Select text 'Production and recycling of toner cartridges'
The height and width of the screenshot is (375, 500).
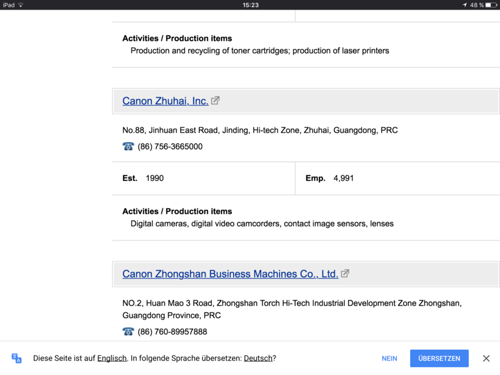pyautogui.click(x=210, y=51)
